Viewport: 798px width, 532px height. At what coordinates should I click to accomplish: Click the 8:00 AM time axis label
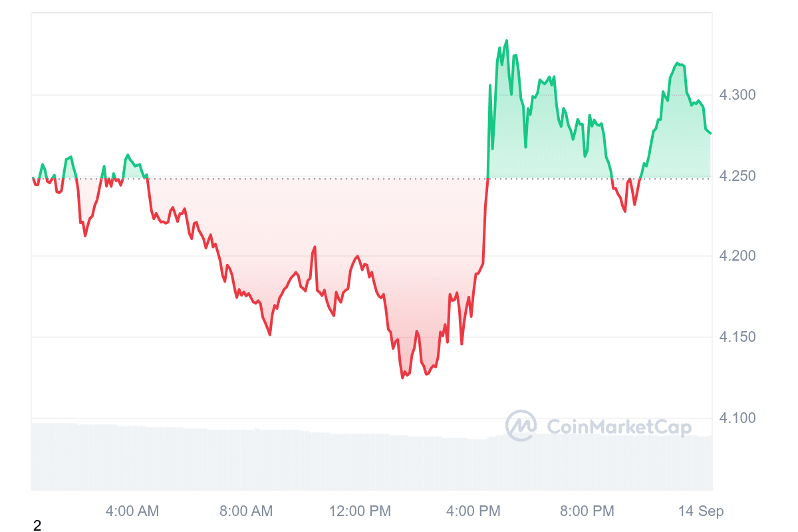pos(245,511)
